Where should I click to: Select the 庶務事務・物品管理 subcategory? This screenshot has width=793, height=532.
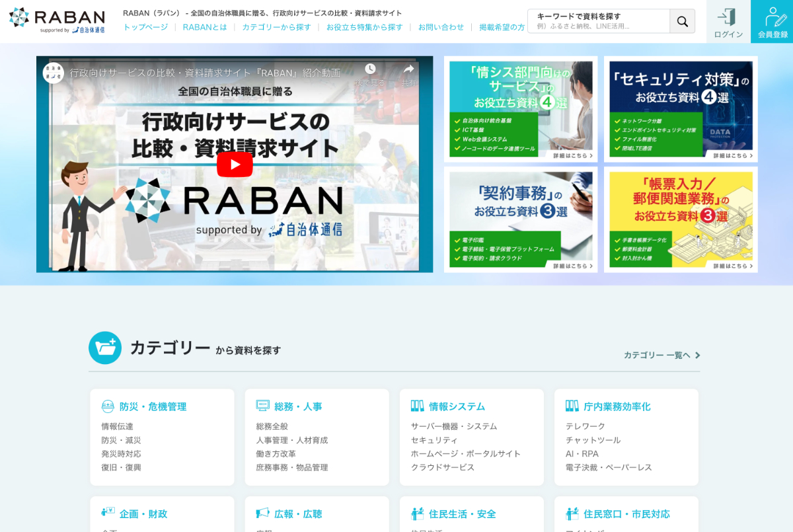pos(291,467)
